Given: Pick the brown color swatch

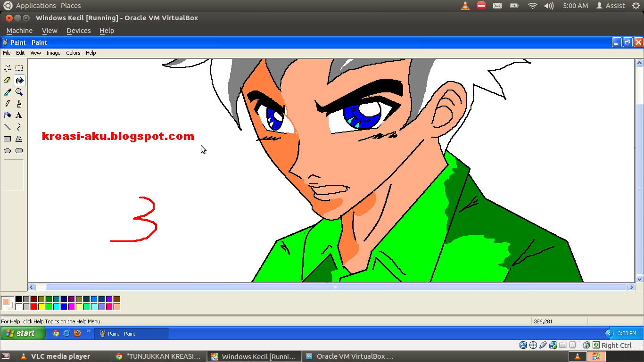Looking at the screenshot, I should 116,299.
